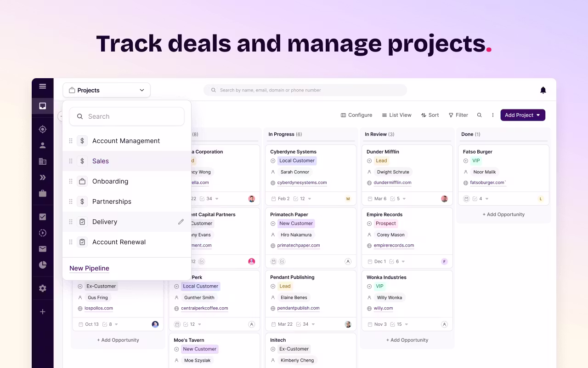Click the pipeline Search field in dropdown

pyautogui.click(x=127, y=116)
